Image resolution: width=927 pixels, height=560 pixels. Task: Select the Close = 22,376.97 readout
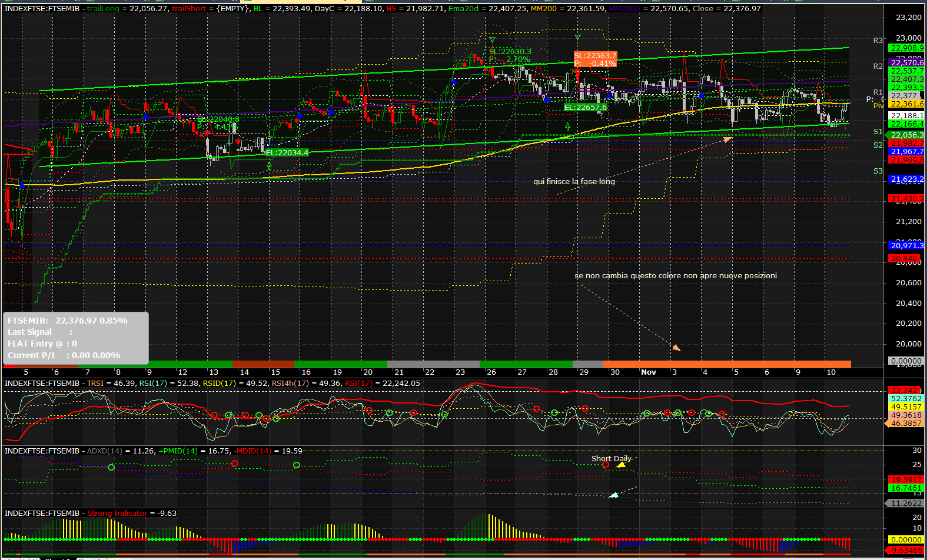tap(726, 9)
